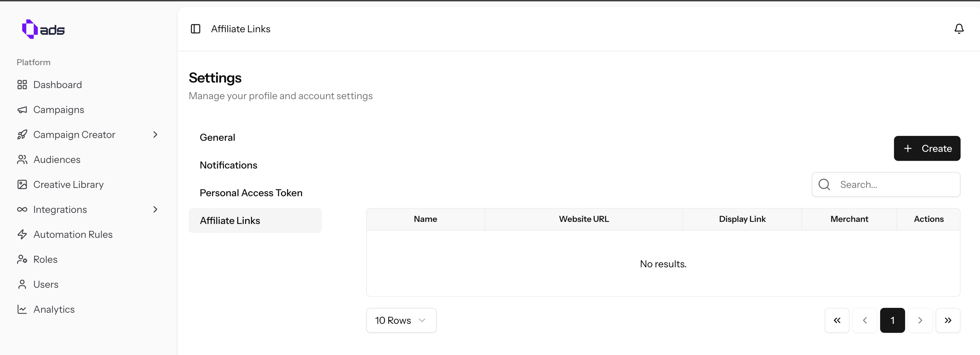Open Analytics via the chart icon
980x355 pixels.
point(22,309)
